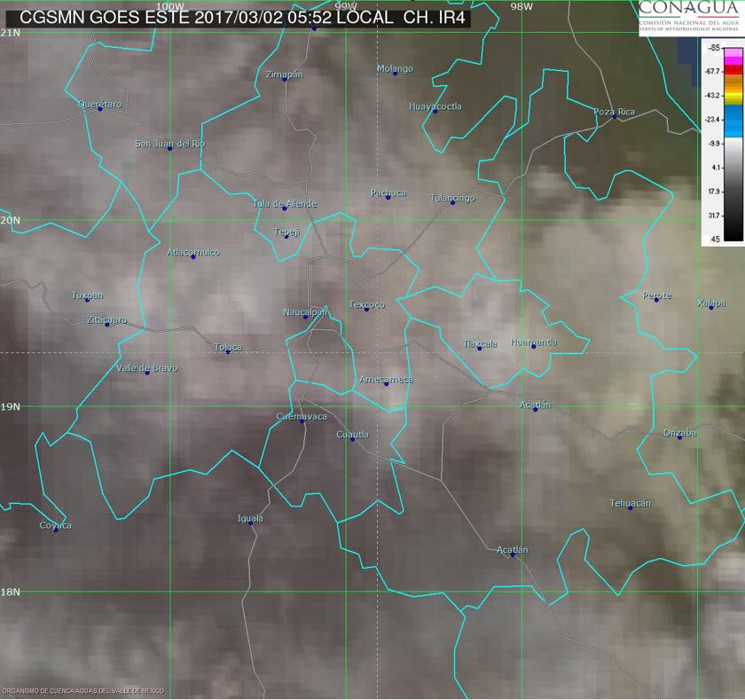Click the 'CH. IR4' channel label
The width and height of the screenshot is (745, 700).
[x=435, y=18]
